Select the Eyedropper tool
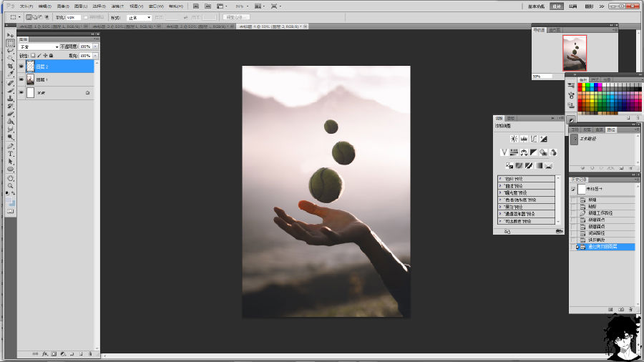 [x=10, y=74]
